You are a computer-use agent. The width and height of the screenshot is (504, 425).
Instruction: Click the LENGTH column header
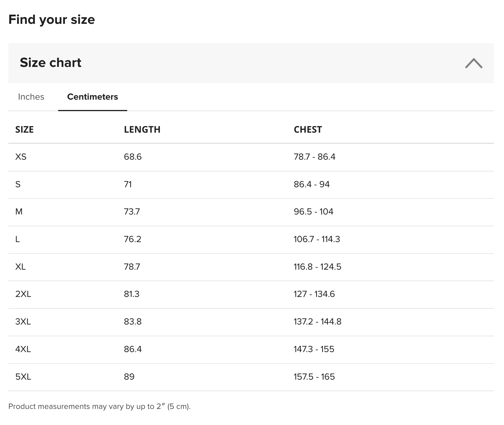(x=142, y=130)
